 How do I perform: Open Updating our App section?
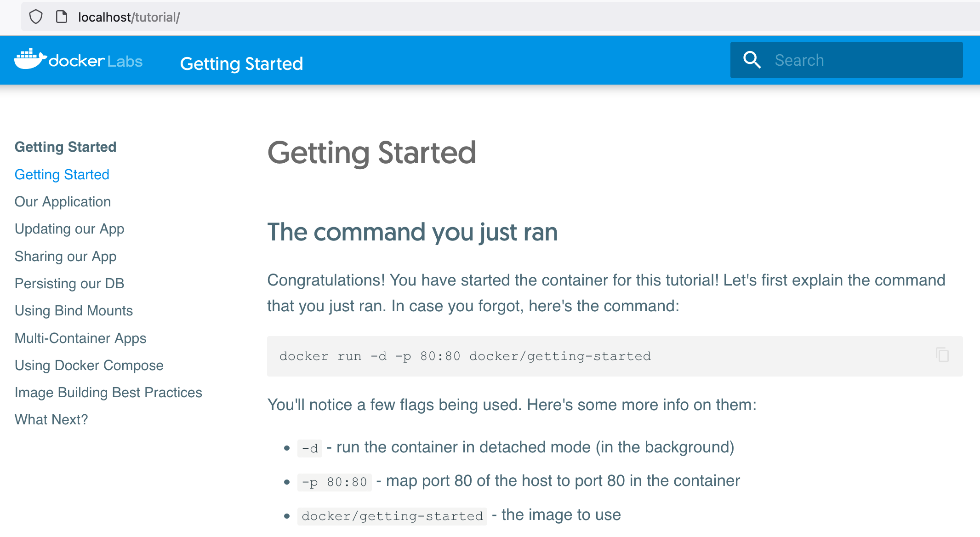[x=69, y=229]
